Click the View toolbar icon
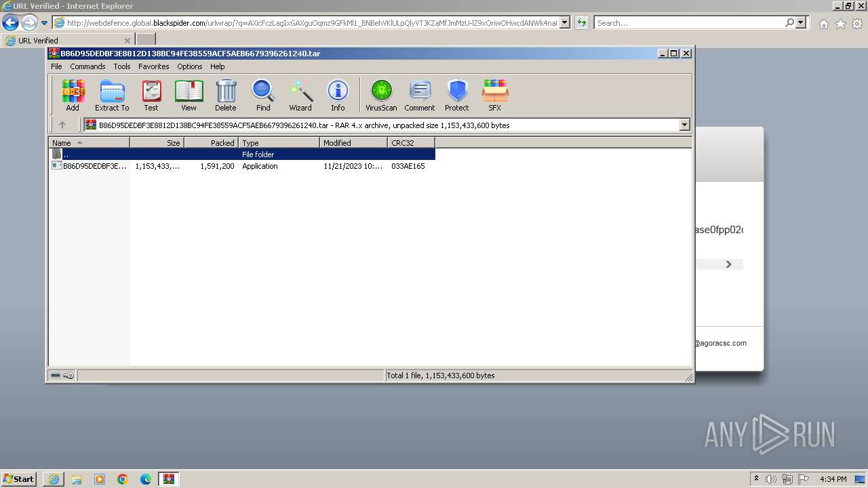 click(x=189, y=96)
